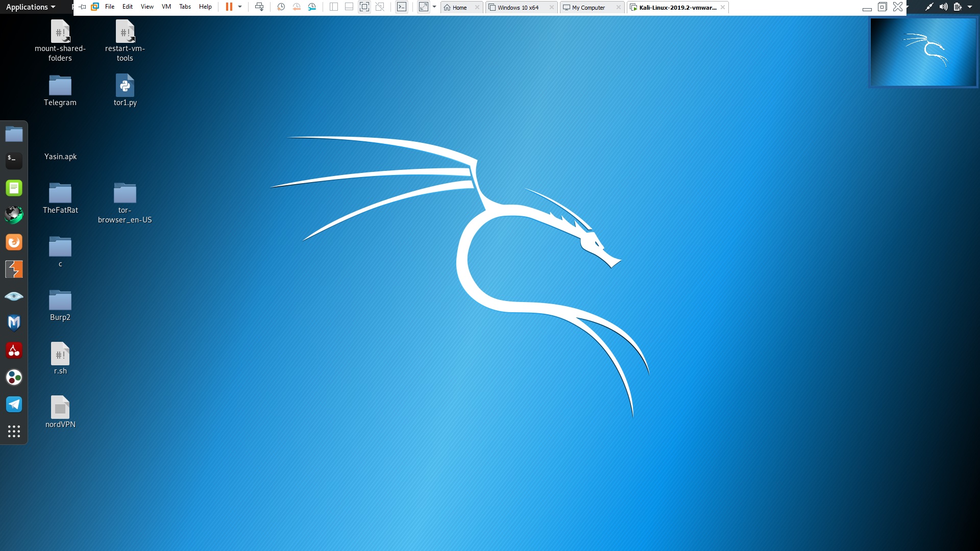Image resolution: width=980 pixels, height=551 pixels.
Task: Open the full screen options dropdown
Action: 435,8
